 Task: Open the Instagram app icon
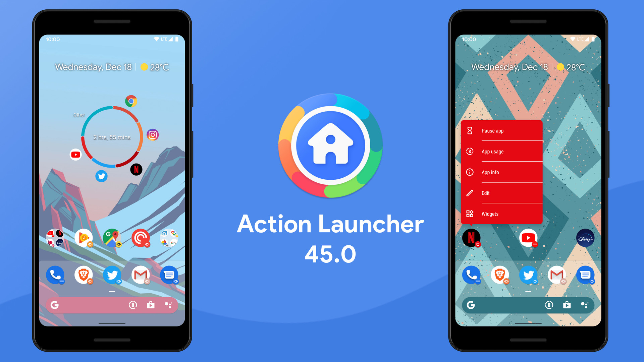pyautogui.click(x=150, y=134)
